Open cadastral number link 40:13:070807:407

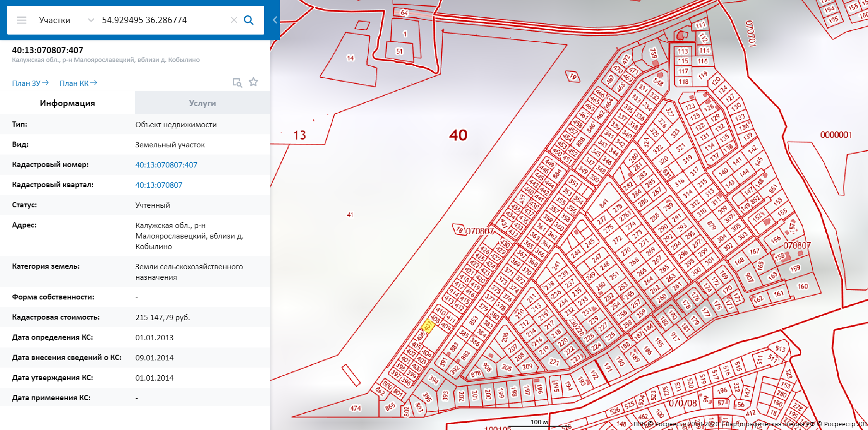click(166, 165)
